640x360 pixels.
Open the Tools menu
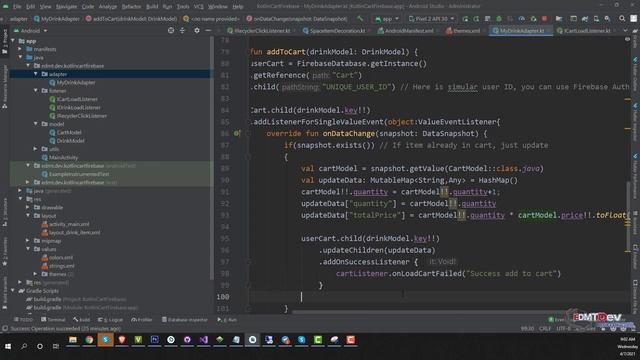pyautogui.click(x=183, y=7)
